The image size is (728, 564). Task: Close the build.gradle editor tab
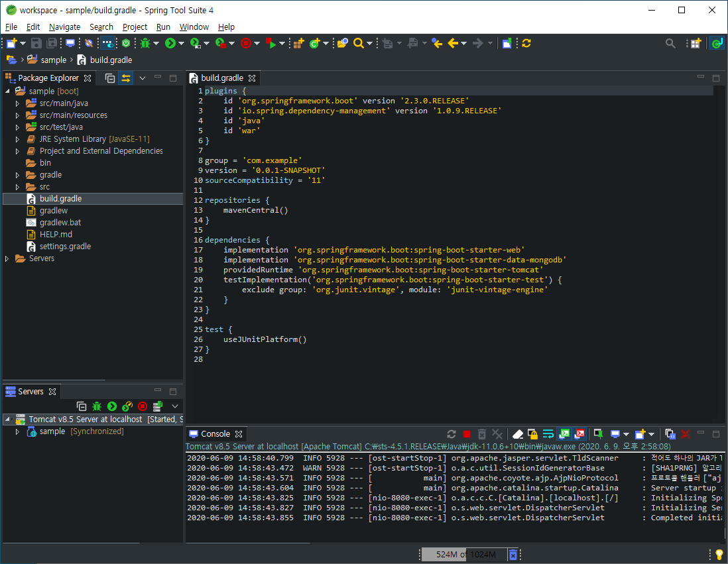point(252,78)
